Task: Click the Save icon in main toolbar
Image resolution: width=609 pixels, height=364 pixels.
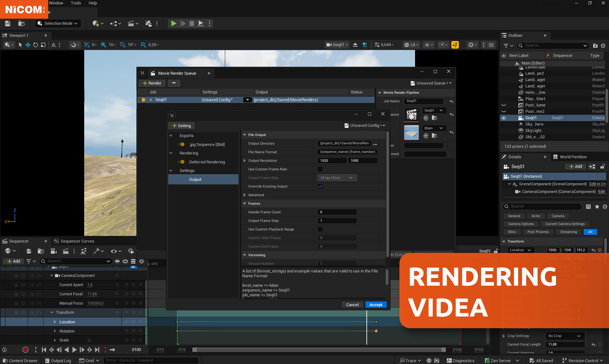Action: click(7, 23)
